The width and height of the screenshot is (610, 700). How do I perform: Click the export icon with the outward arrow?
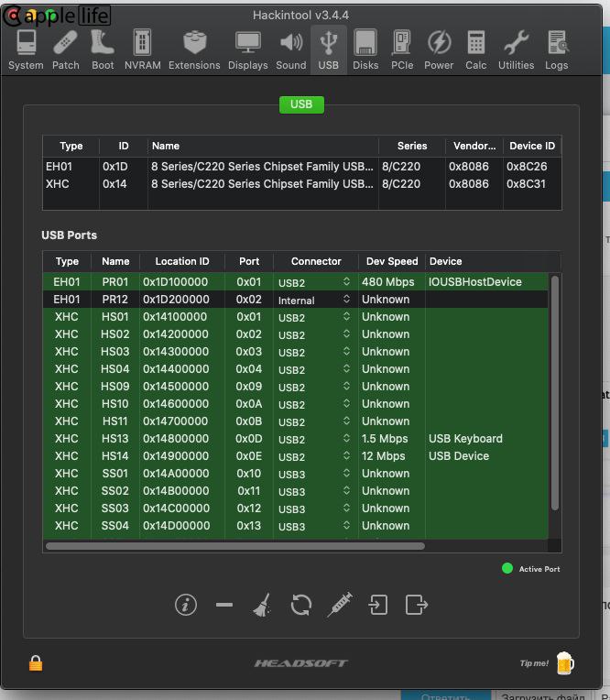coord(417,605)
